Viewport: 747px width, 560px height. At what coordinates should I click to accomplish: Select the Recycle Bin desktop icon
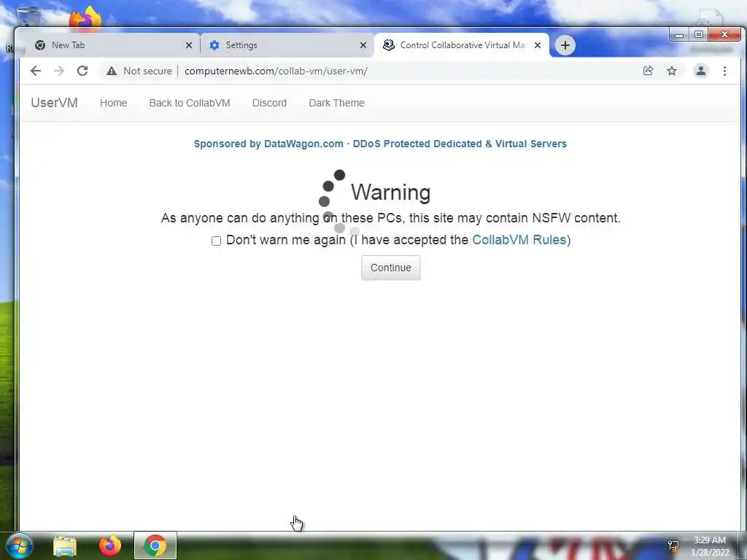click(x=28, y=17)
